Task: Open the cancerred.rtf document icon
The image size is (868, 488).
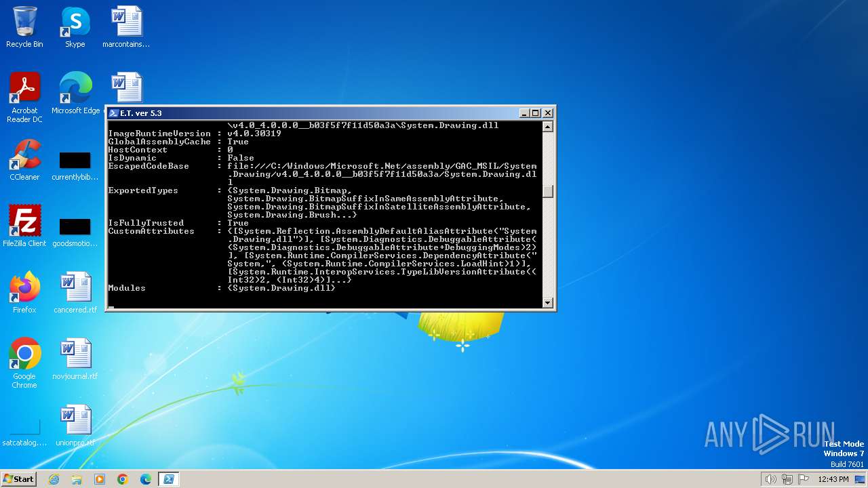Action: 75,293
